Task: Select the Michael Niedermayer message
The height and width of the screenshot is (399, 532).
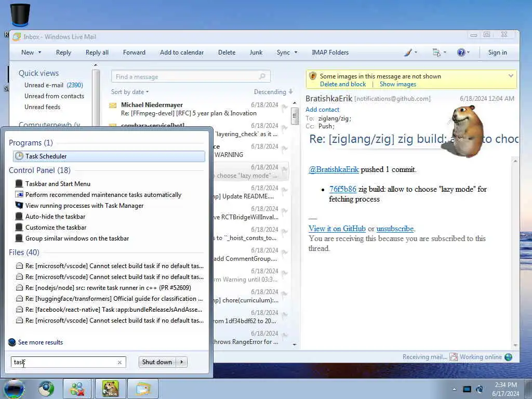Action: 198,109
